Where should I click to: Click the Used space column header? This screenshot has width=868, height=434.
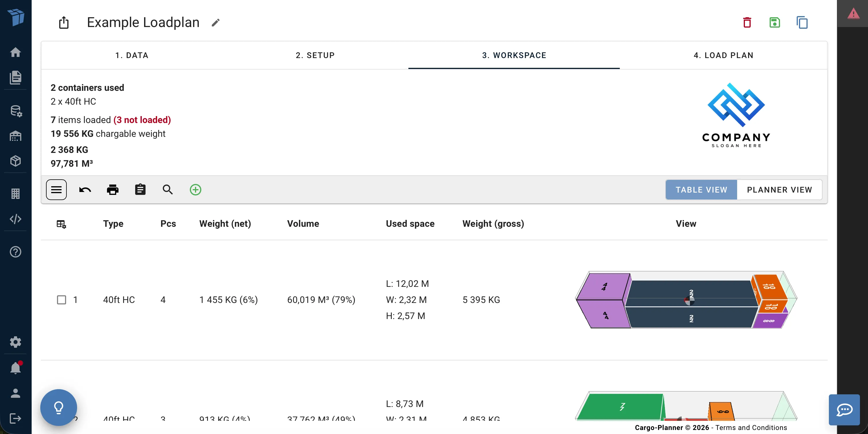click(410, 224)
